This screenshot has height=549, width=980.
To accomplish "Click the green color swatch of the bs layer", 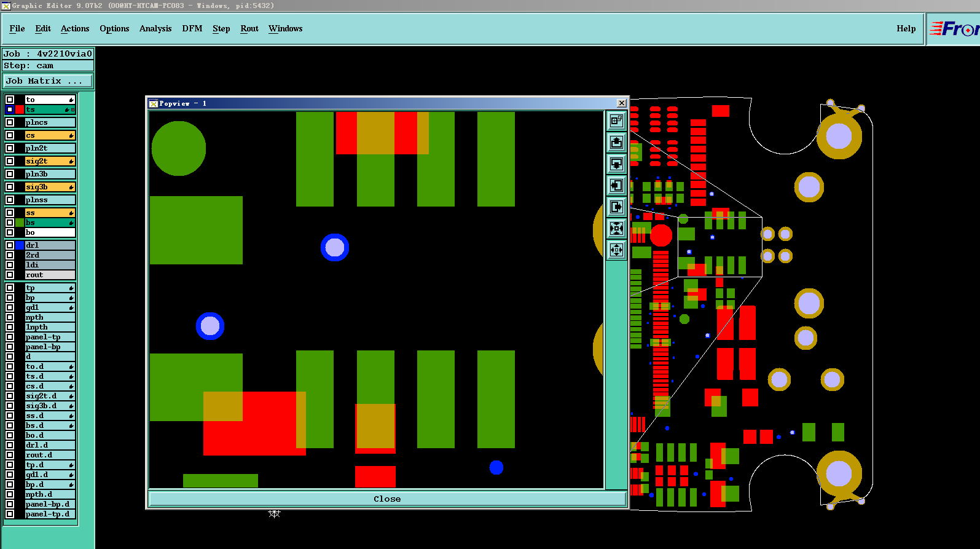I will pos(20,223).
